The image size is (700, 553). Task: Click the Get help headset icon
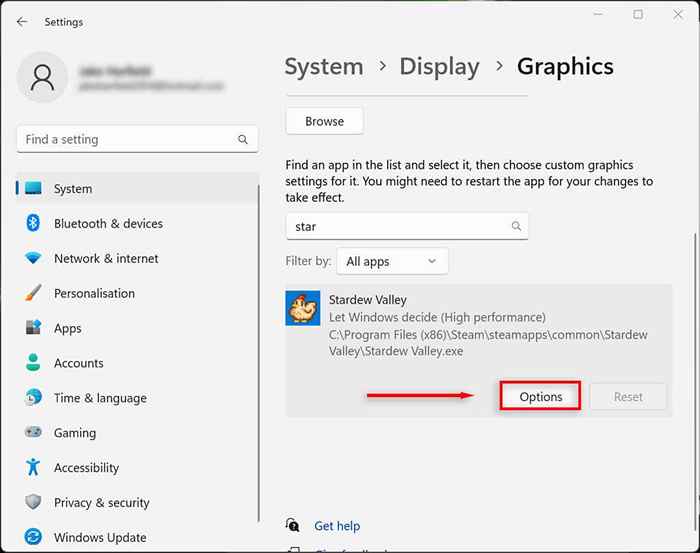tap(292, 525)
